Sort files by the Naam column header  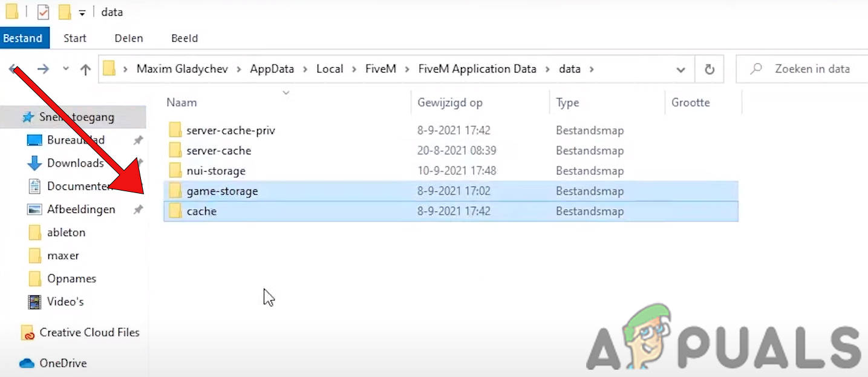pyautogui.click(x=181, y=102)
